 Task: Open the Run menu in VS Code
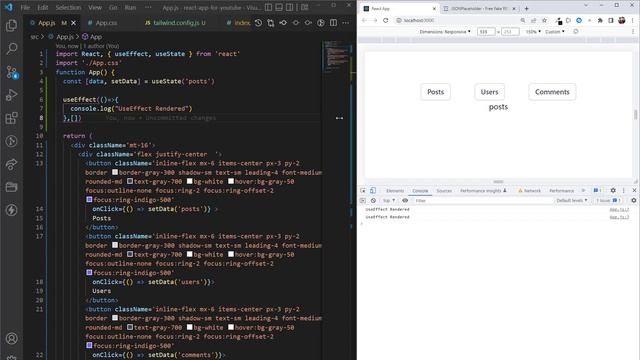coord(130,7)
